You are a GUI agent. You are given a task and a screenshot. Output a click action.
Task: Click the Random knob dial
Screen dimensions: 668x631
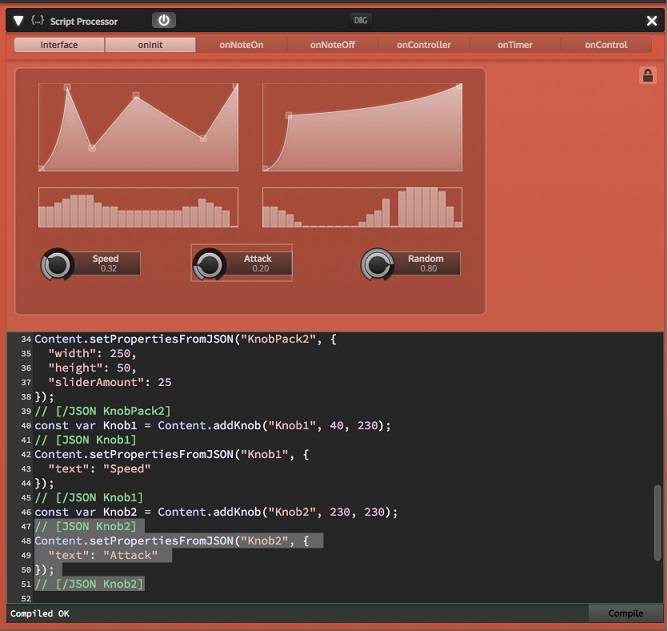[377, 265]
